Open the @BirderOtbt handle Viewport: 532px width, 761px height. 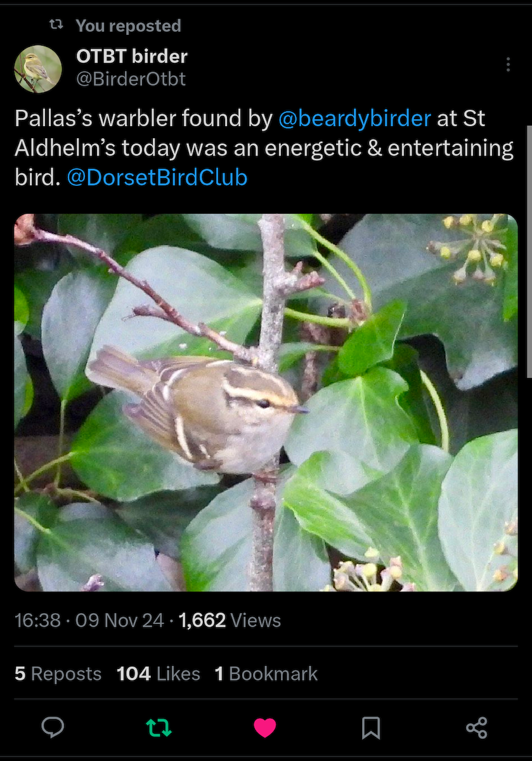(x=131, y=79)
